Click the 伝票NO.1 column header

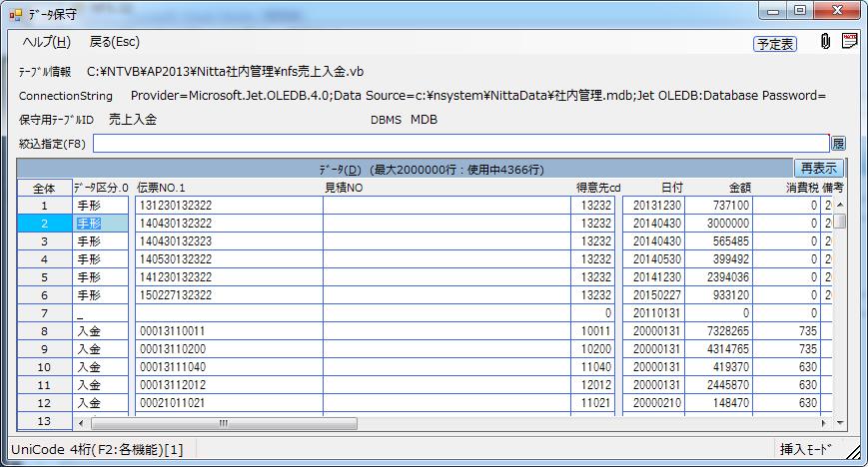click(x=227, y=188)
